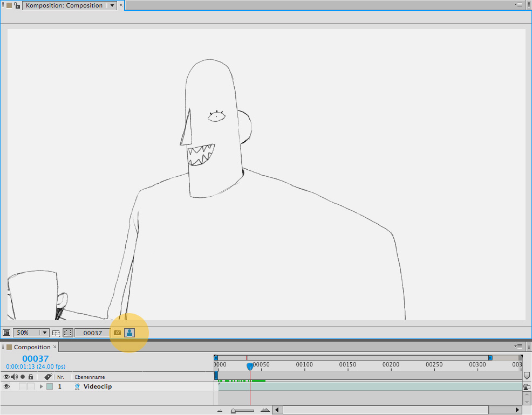Zoom in timeline with large mountains icon
The image size is (532, 415).
[265, 410]
